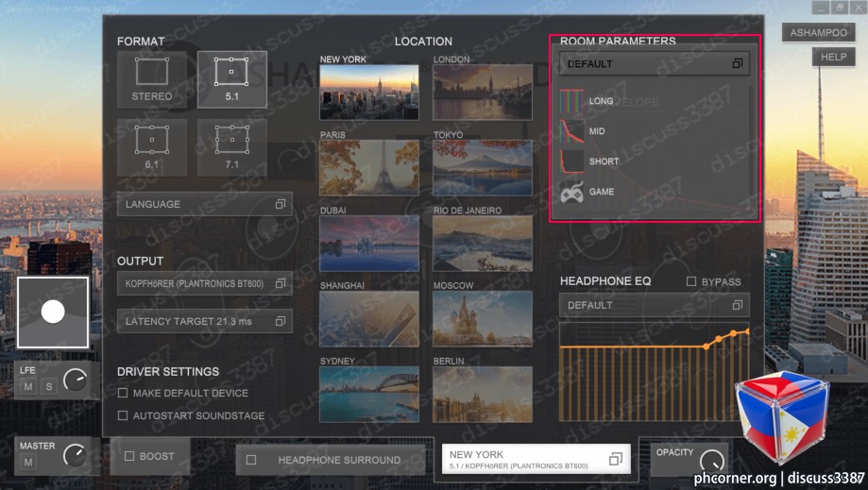
Task: Choose the Paris location thumbnail
Action: tap(369, 167)
